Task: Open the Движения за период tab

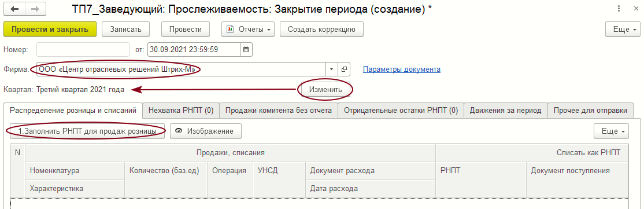Action: tap(506, 110)
